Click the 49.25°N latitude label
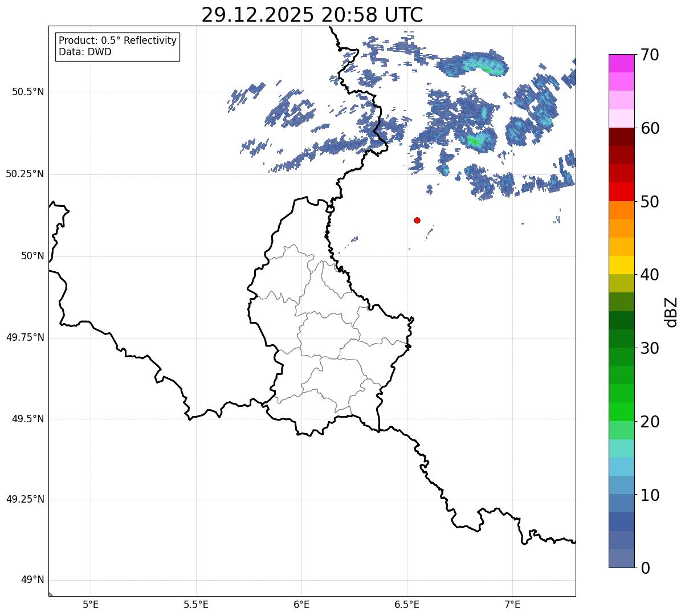Viewport: 685px width, 616px height. pos(25,499)
